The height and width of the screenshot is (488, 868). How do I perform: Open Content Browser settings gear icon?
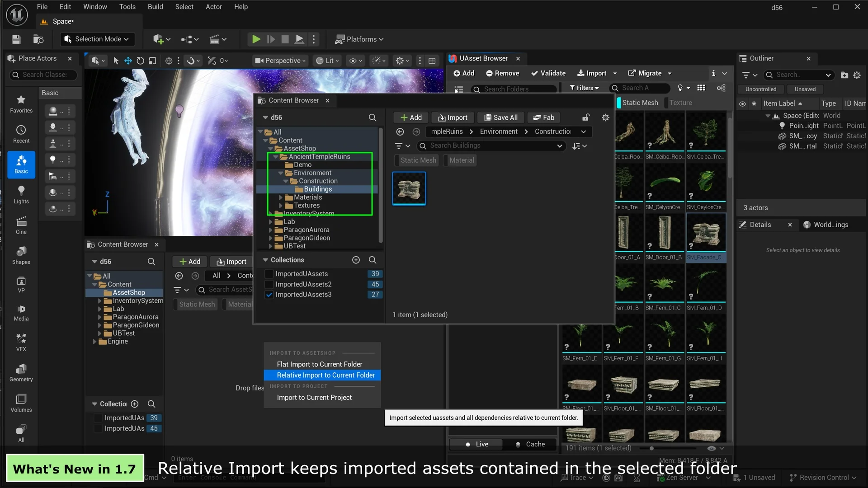tap(605, 117)
